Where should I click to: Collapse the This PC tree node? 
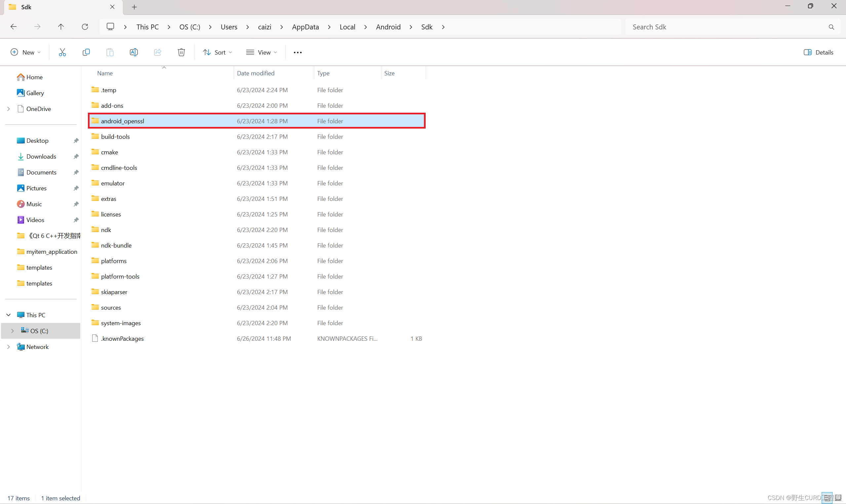pos(9,315)
